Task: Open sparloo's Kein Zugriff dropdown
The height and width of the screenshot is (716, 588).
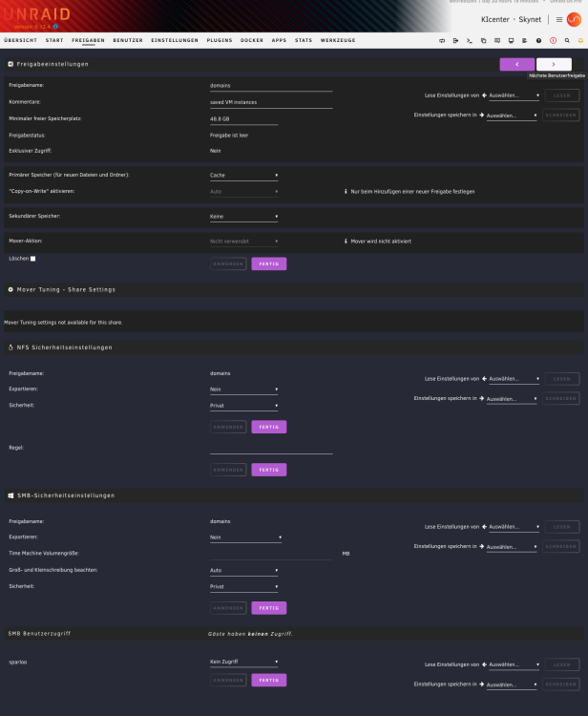Action: pyautogui.click(x=243, y=662)
